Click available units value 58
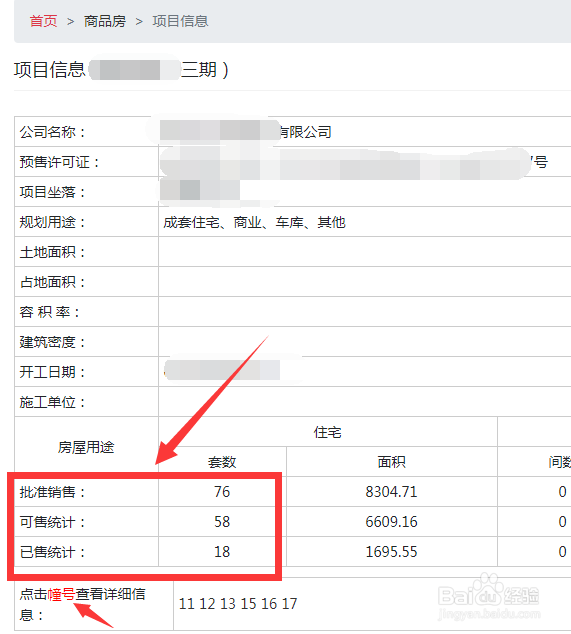The image size is (571, 634). pos(222,522)
